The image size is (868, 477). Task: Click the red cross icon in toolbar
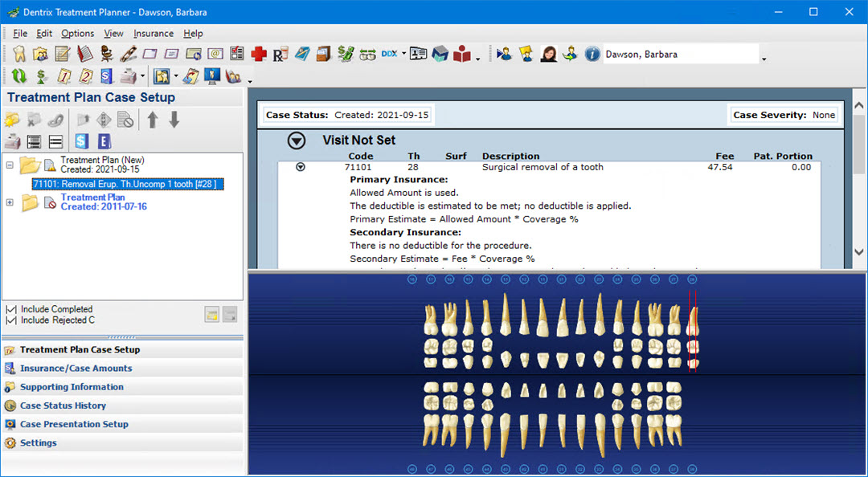click(258, 55)
